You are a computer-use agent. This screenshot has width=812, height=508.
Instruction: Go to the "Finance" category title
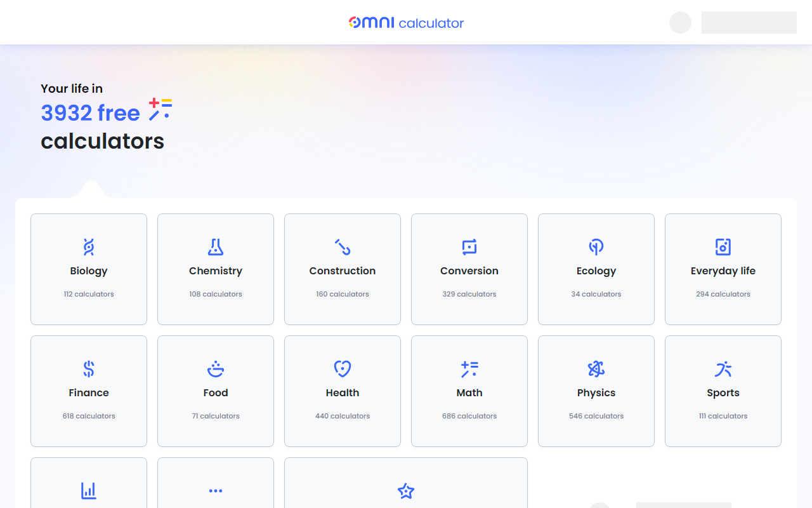click(89, 393)
